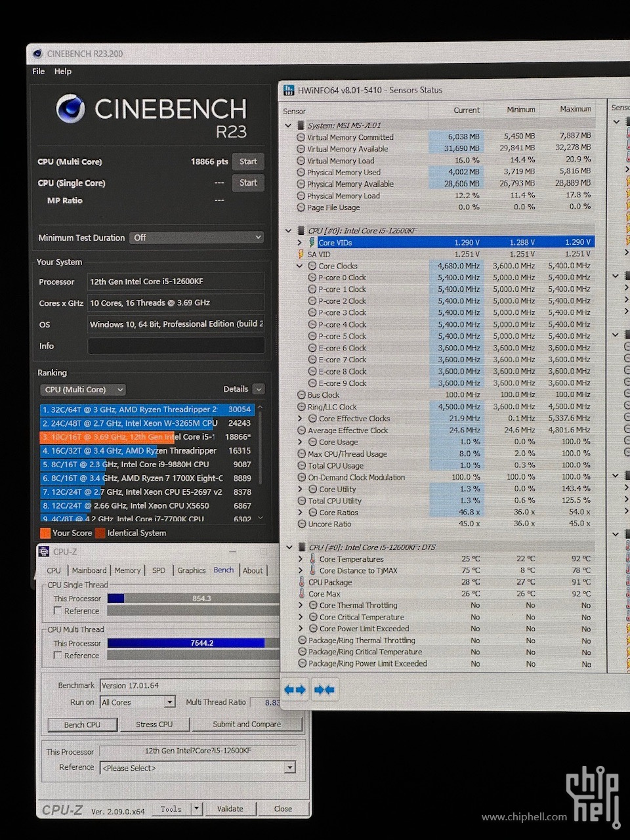The width and height of the screenshot is (630, 840).
Task: Open the Cinebench File menu
Action: (x=39, y=72)
